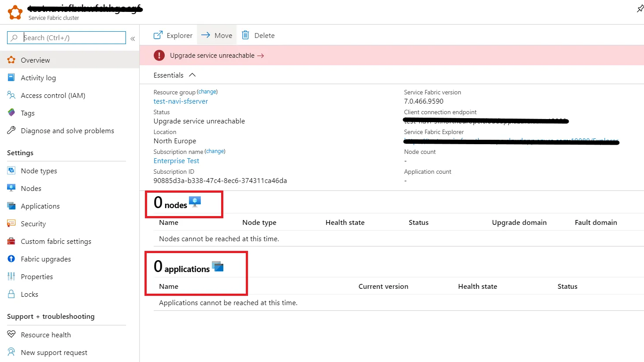Click the Activity log icon
The image size is (644, 362).
11,78
